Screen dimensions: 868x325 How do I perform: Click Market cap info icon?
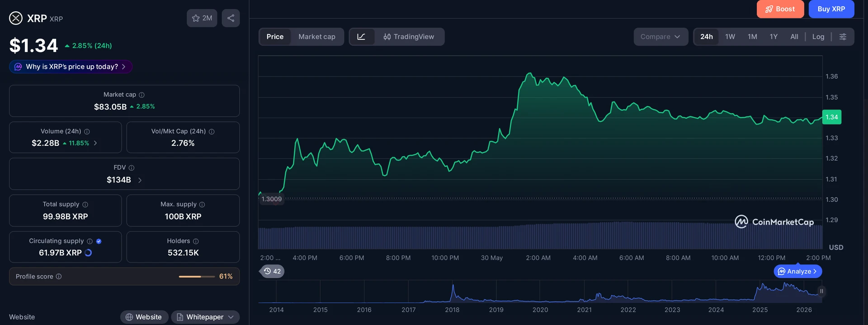click(142, 95)
